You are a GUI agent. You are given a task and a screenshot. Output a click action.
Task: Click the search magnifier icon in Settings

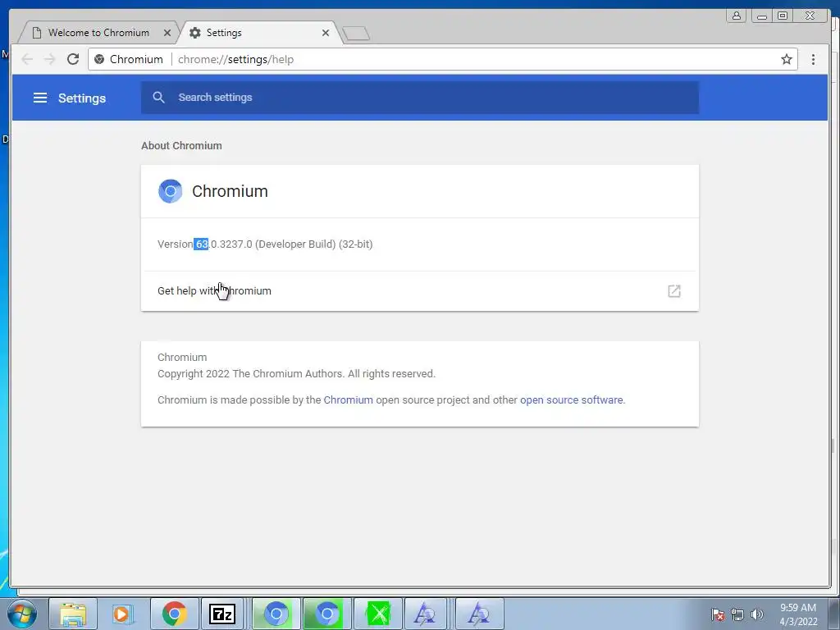coord(158,97)
